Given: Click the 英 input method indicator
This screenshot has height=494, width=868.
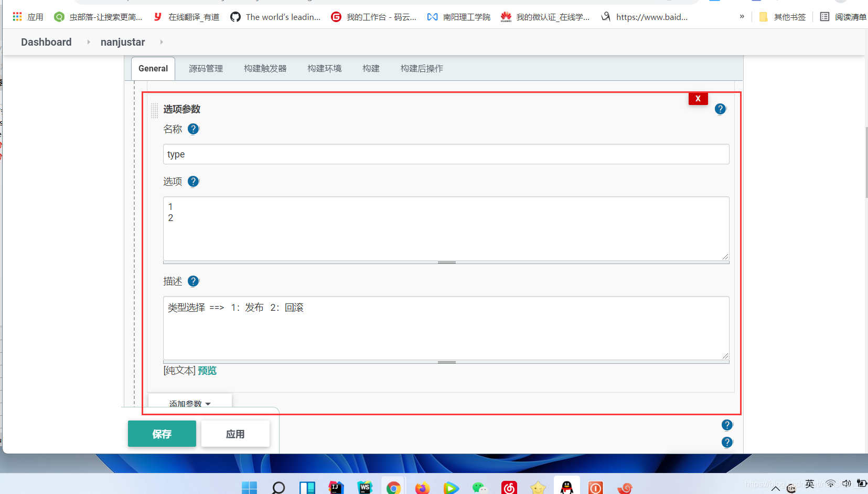Looking at the screenshot, I should point(810,484).
